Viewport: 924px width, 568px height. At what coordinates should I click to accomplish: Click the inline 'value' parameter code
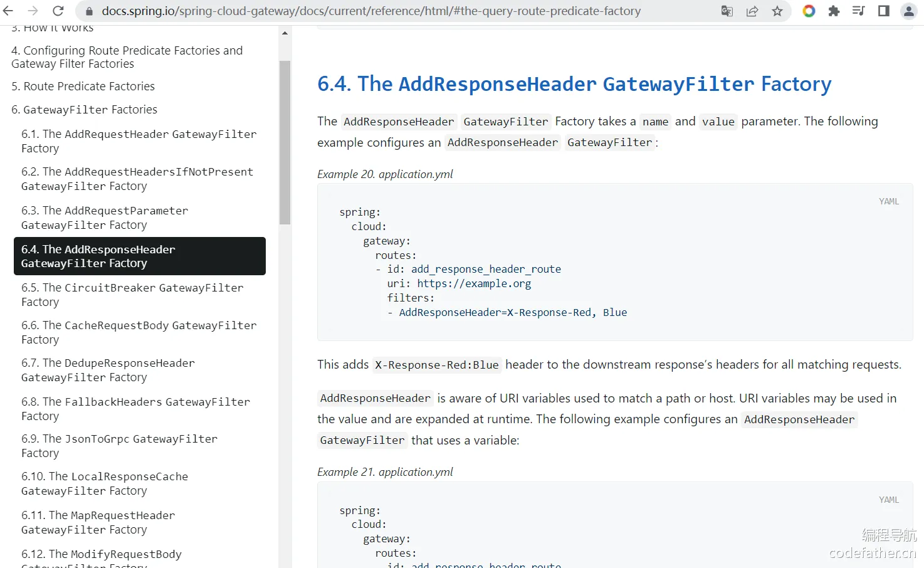718,122
